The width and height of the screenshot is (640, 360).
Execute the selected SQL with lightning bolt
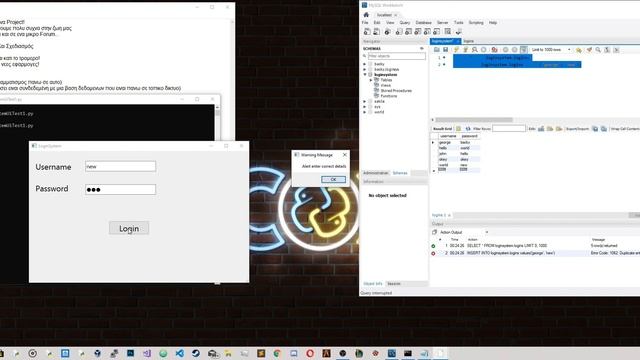456,49
